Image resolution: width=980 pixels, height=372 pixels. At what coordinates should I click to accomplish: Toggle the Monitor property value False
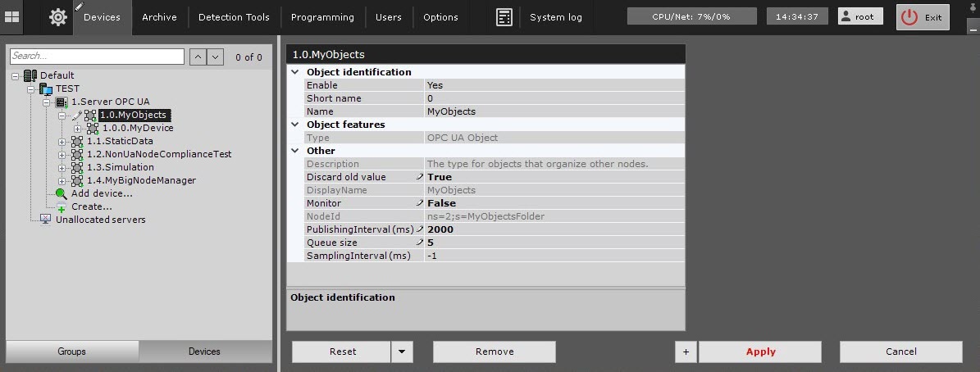[x=441, y=203]
